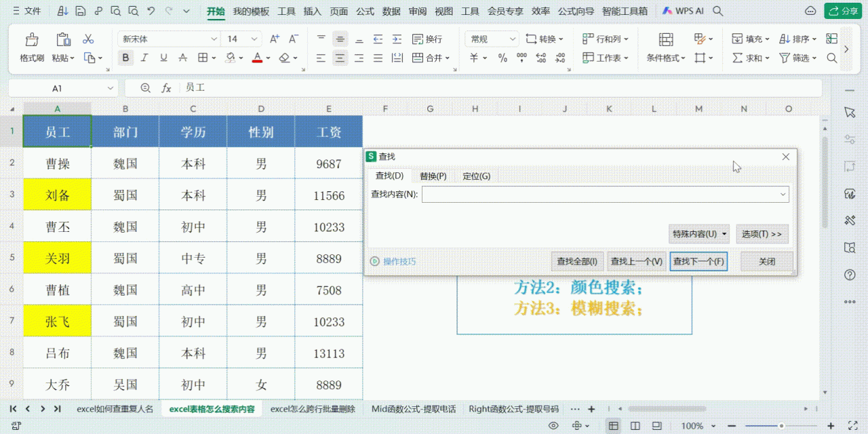Viewport: 868px width, 434px height.
Task: Toggle Bold formatting in the ribbon
Action: [x=125, y=58]
